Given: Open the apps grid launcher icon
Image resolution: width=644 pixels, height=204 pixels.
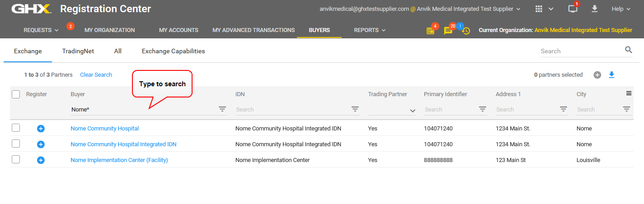Looking at the screenshot, I should pos(538,9).
